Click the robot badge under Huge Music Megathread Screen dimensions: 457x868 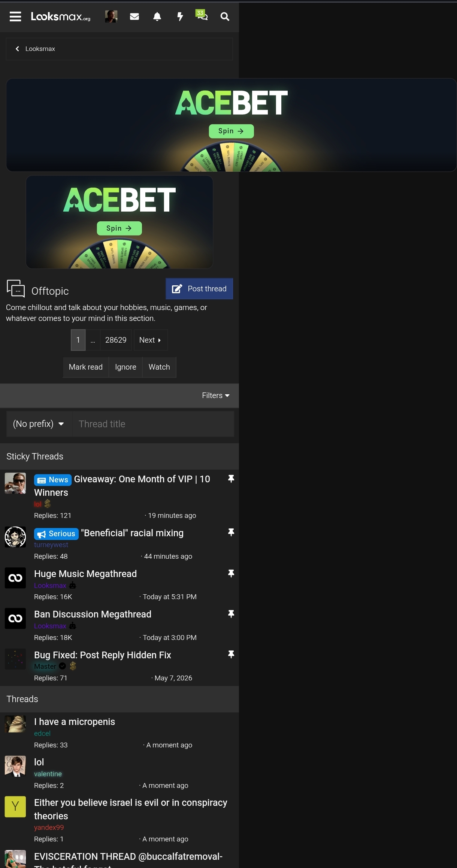click(73, 585)
